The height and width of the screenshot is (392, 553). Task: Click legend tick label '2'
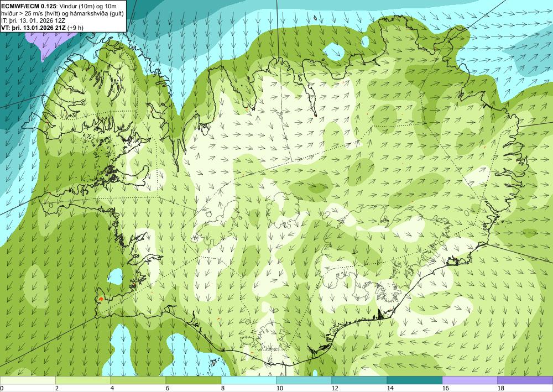pyautogui.click(x=57, y=389)
